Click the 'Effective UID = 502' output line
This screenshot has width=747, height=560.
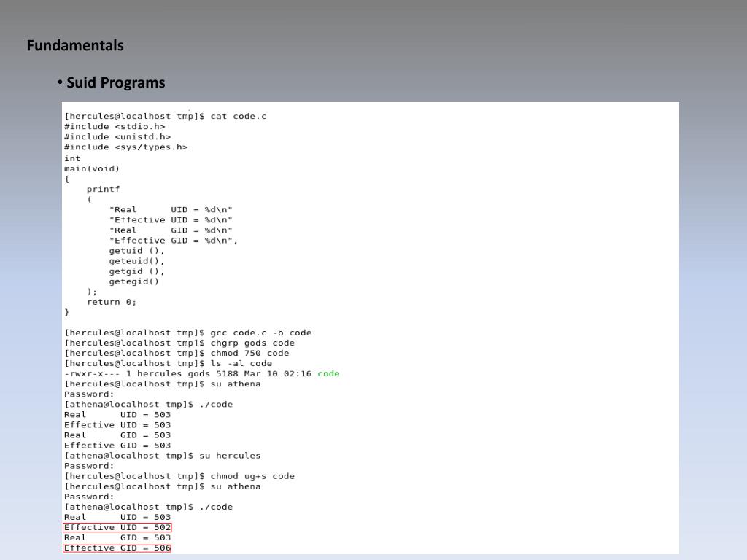[x=117, y=528]
